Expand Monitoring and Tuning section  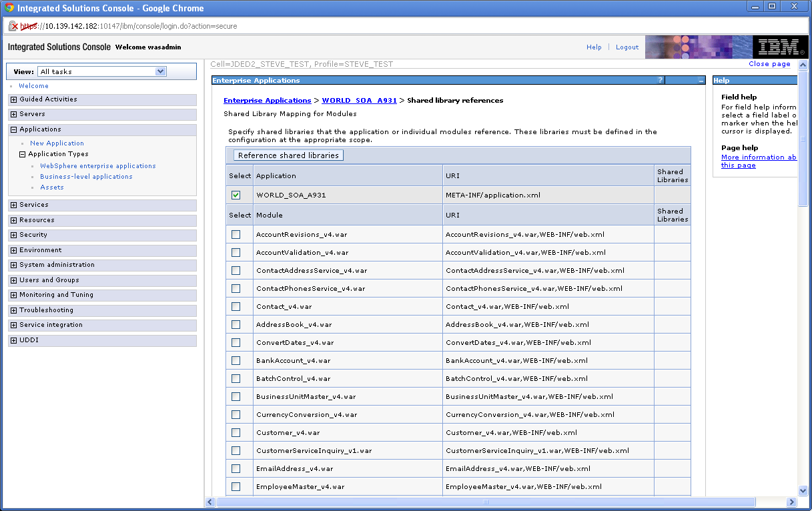[x=13, y=295]
